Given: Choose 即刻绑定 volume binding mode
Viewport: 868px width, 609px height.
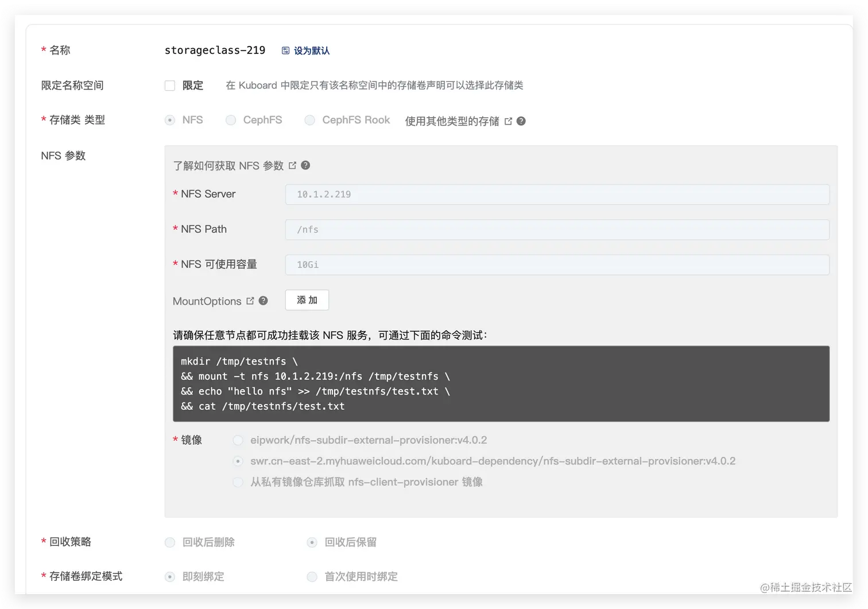Looking at the screenshot, I should 170,577.
